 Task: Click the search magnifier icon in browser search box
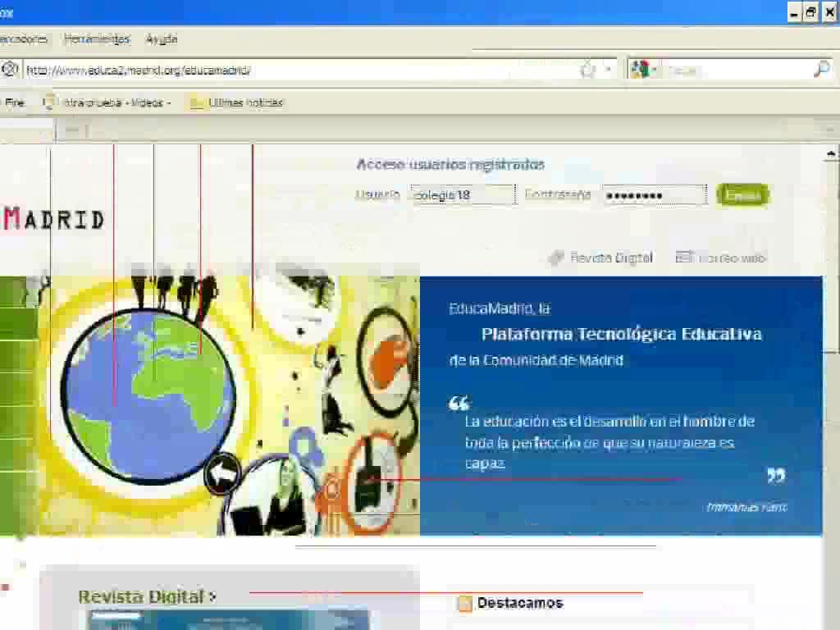821,69
